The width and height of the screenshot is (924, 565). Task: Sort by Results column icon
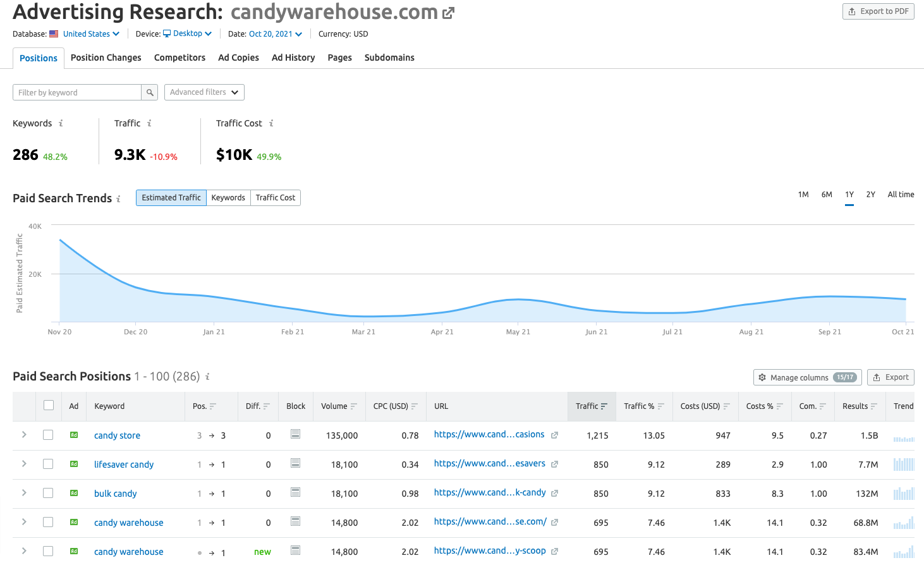(874, 406)
